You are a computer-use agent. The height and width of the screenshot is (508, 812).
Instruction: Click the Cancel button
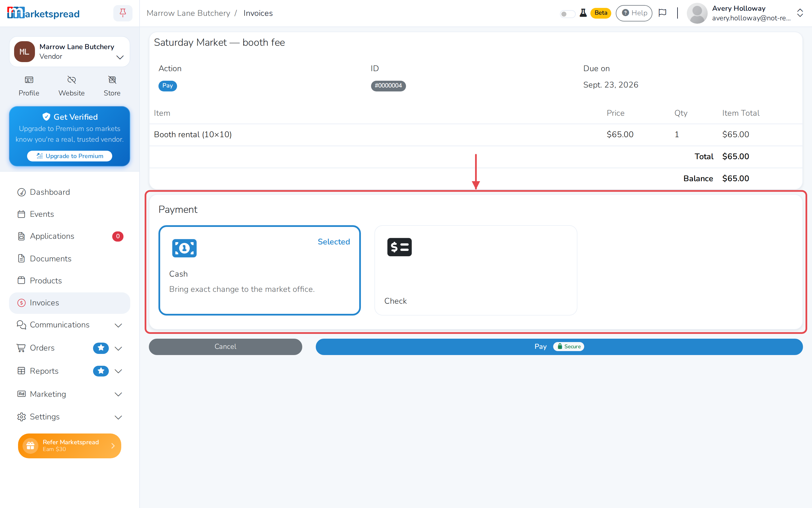click(225, 346)
